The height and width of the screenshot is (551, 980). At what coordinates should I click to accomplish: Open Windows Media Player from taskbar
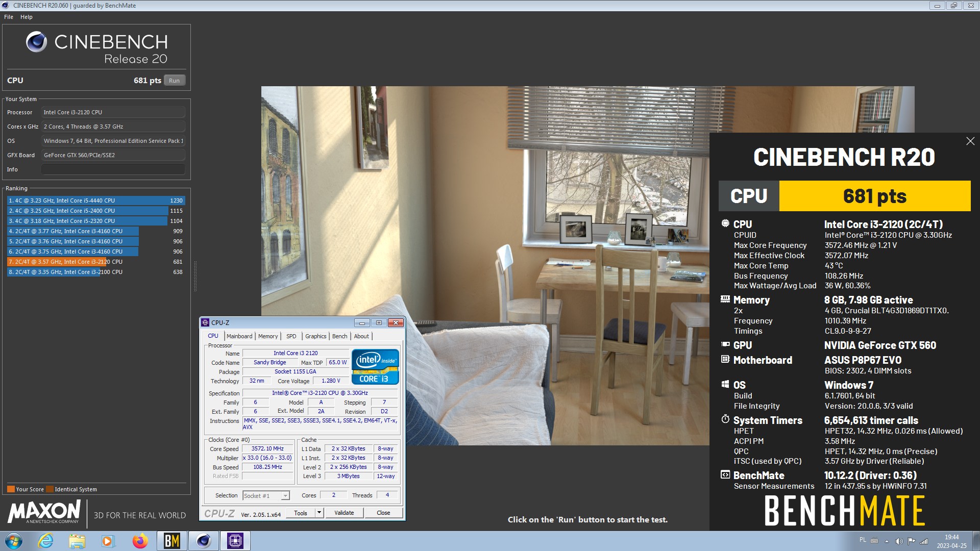click(108, 541)
